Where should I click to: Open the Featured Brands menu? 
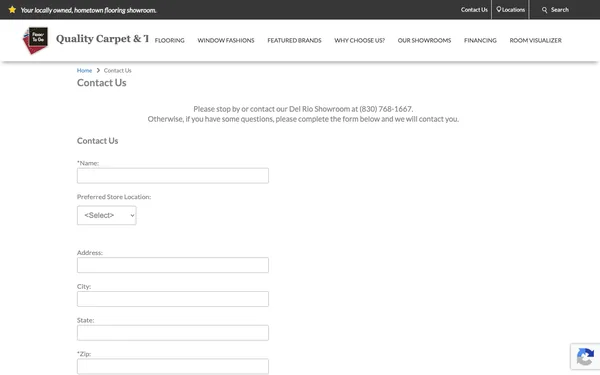[294, 40]
